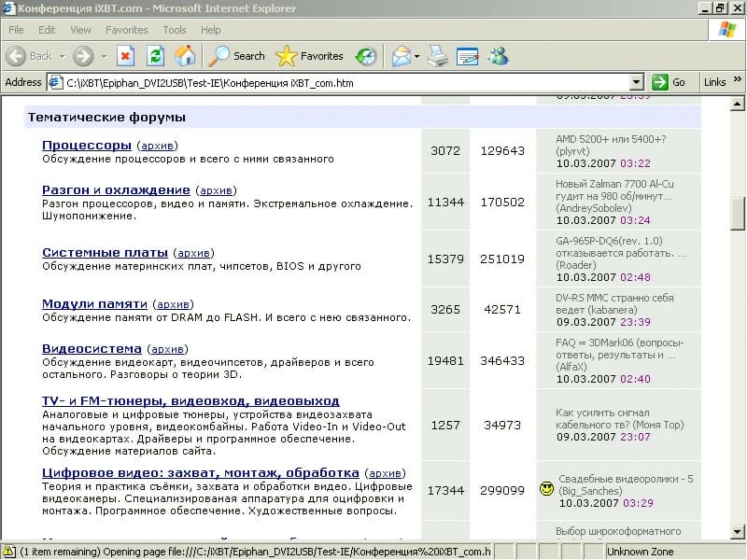Go to the Home page icon
Viewport: 747px width, 560px height.
(x=185, y=56)
